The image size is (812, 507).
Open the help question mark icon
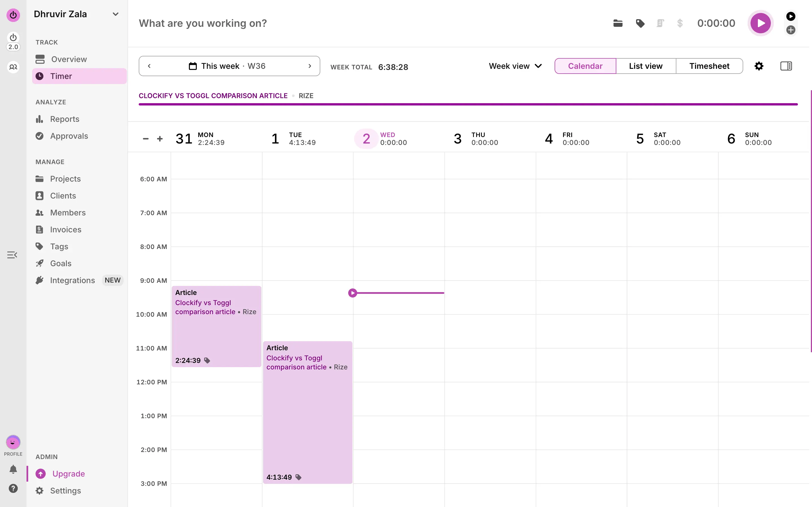[13, 488]
